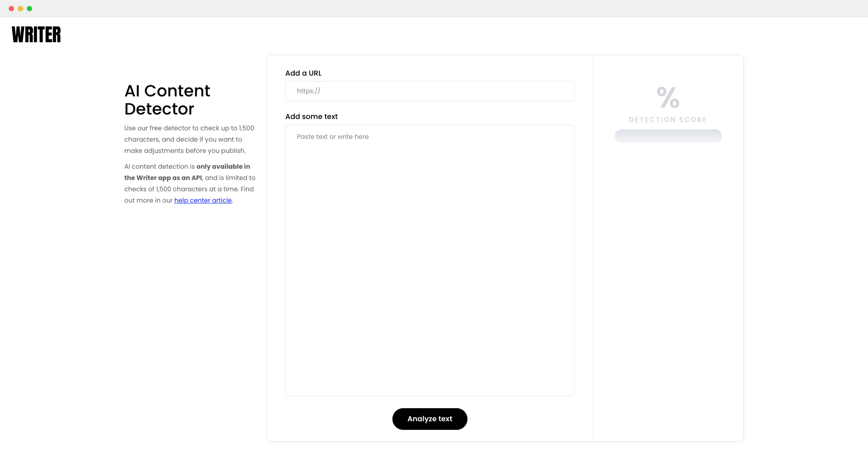Viewport: 868px width, 452px height.
Task: Click the AI Content Detector heading
Action: click(167, 100)
